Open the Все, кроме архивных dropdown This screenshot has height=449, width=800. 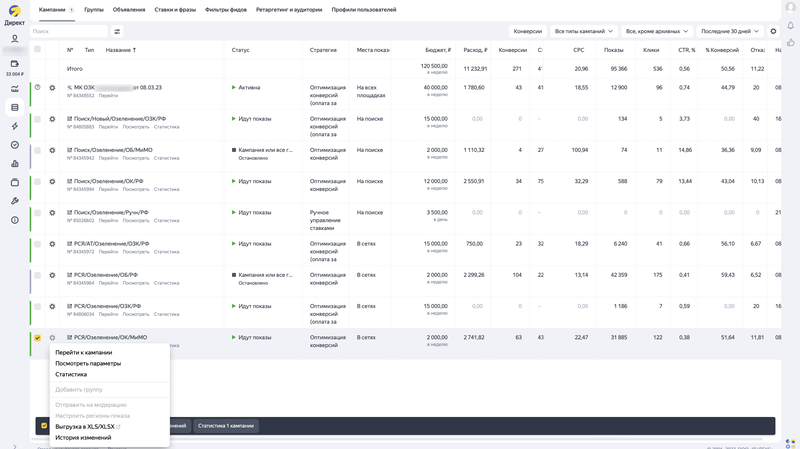click(657, 31)
